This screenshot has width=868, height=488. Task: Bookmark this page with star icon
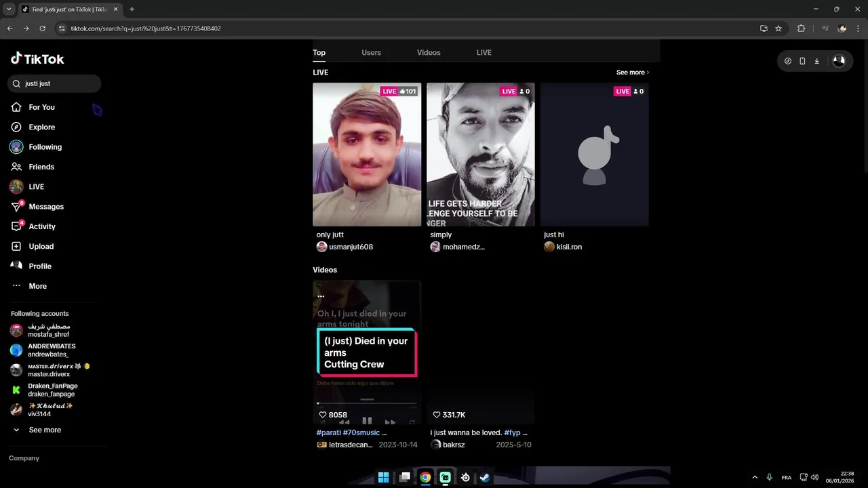[x=778, y=28]
